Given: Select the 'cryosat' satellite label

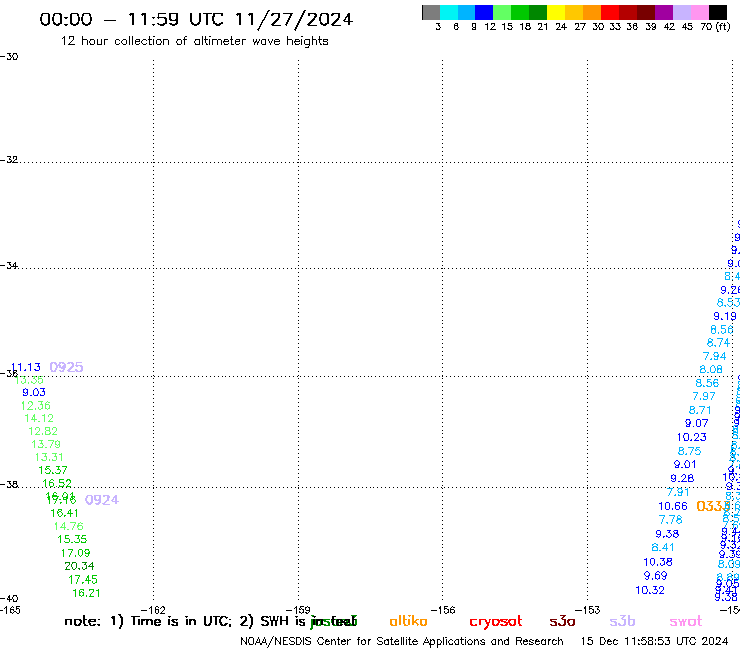Looking at the screenshot, I should pyautogui.click(x=496, y=622).
